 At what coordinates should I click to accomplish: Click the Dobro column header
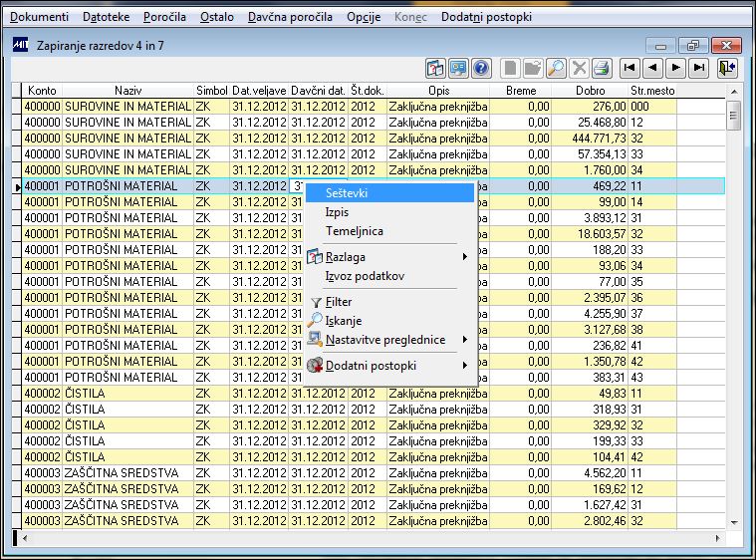(590, 91)
